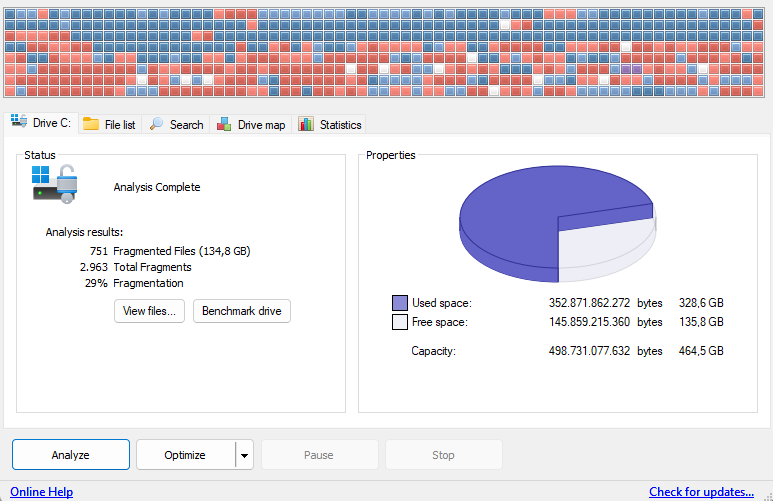Select the Drive map tab label
The height and width of the screenshot is (501, 773).
click(261, 125)
